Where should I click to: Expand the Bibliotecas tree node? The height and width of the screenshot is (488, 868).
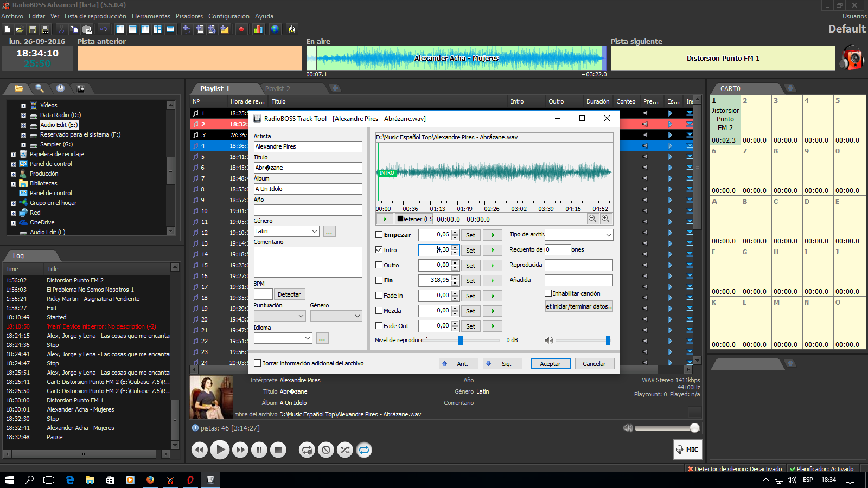13,184
